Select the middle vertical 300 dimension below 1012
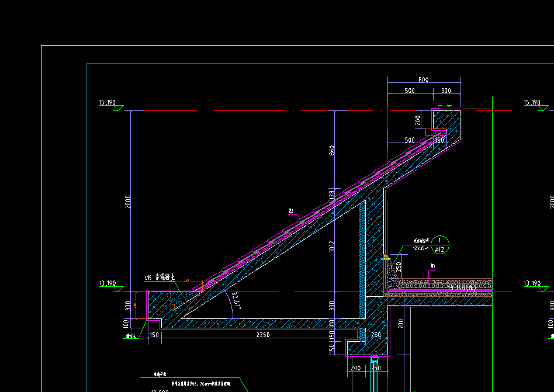 (331, 306)
